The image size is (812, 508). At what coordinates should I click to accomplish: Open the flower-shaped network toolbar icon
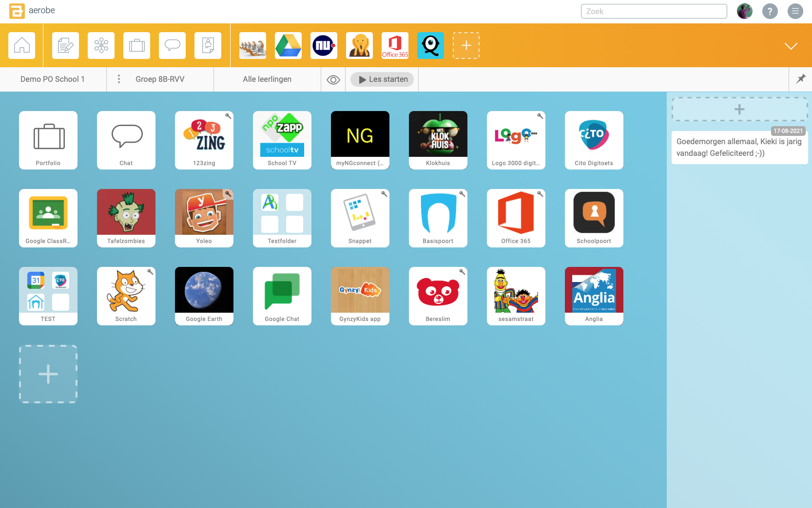click(x=101, y=45)
